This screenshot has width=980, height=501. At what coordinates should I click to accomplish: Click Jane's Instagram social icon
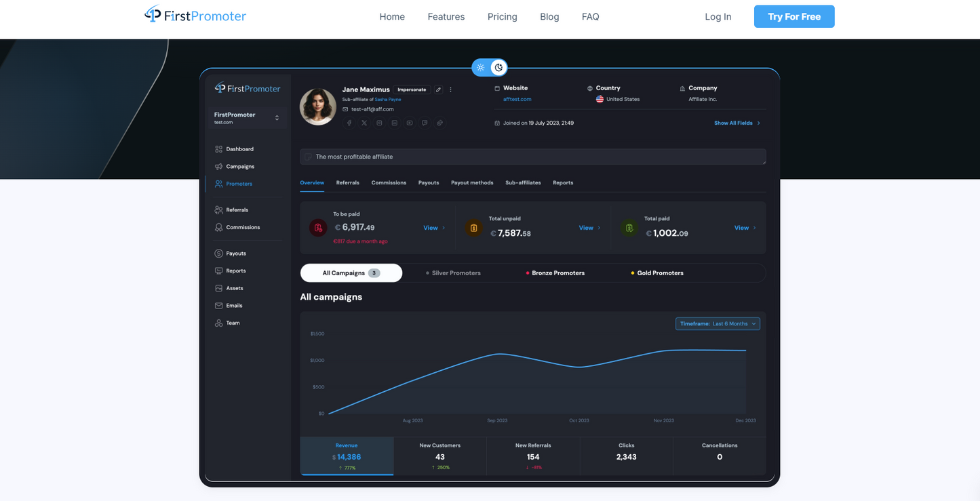click(x=379, y=123)
